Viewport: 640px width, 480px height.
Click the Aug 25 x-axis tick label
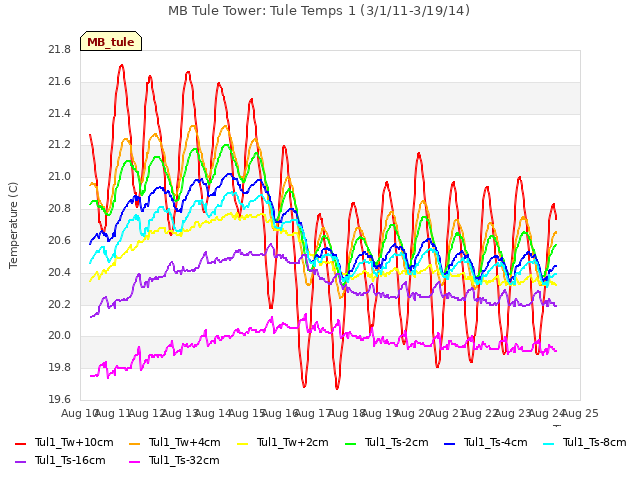[580, 413]
